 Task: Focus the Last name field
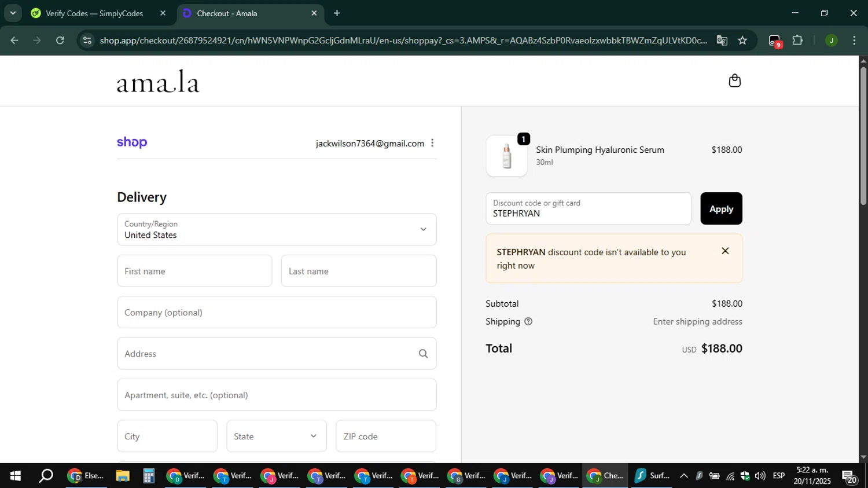(359, 271)
